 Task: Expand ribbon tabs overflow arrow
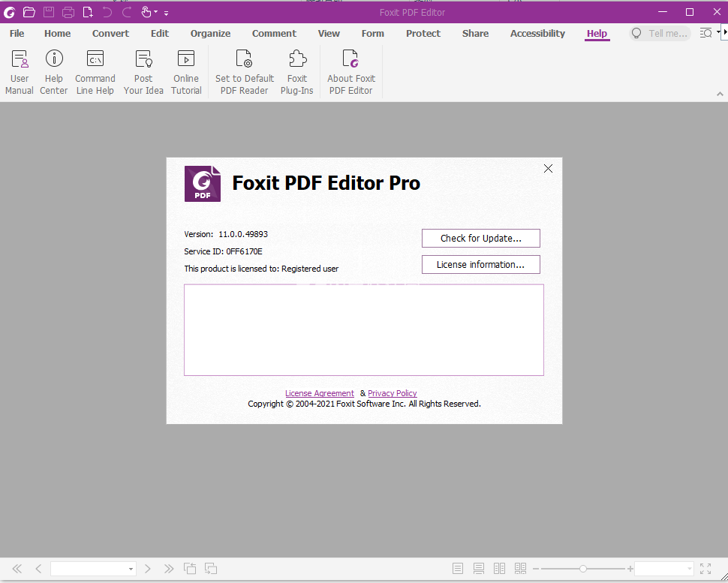pos(725,32)
